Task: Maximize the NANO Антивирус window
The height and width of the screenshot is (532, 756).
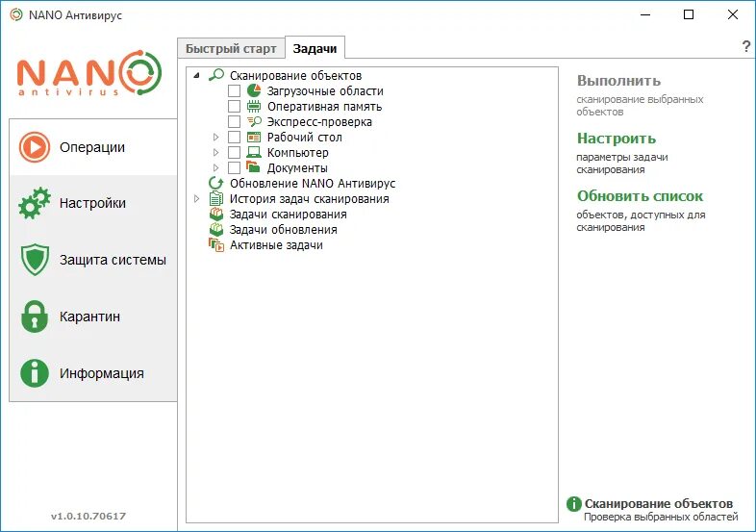Action: (689, 14)
